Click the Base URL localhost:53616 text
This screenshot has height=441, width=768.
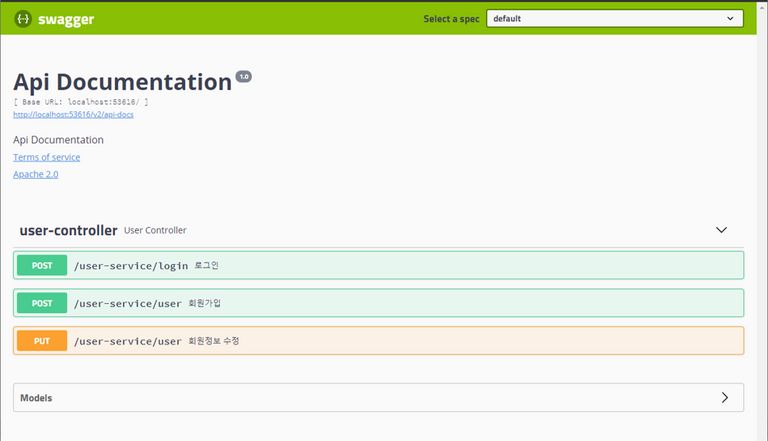(x=81, y=102)
